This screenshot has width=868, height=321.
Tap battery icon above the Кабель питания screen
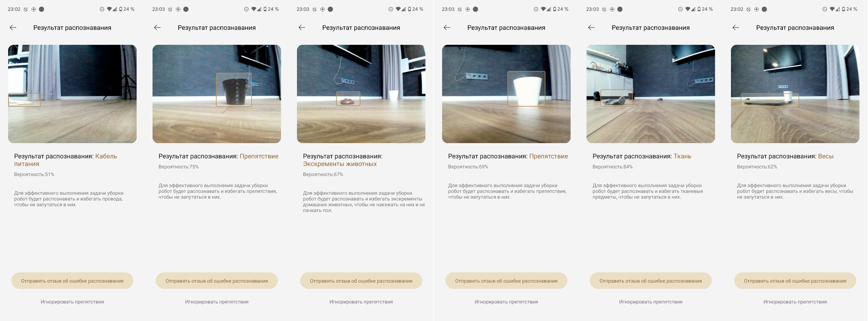pyautogui.click(x=120, y=9)
